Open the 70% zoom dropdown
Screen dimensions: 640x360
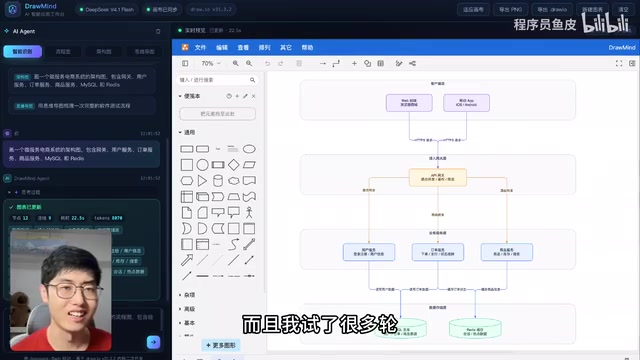pos(211,63)
